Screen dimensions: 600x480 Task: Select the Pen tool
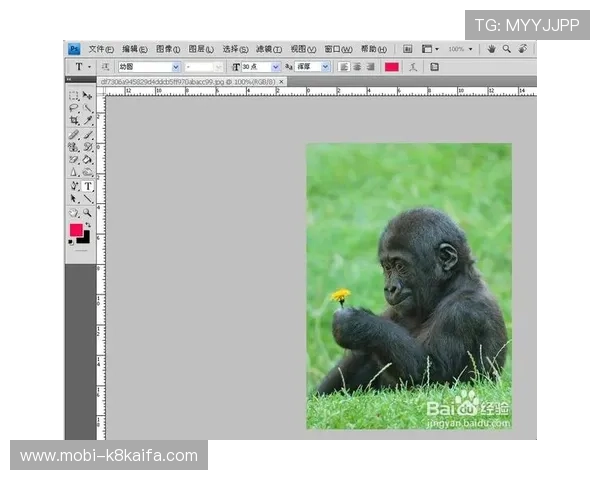tap(74, 186)
